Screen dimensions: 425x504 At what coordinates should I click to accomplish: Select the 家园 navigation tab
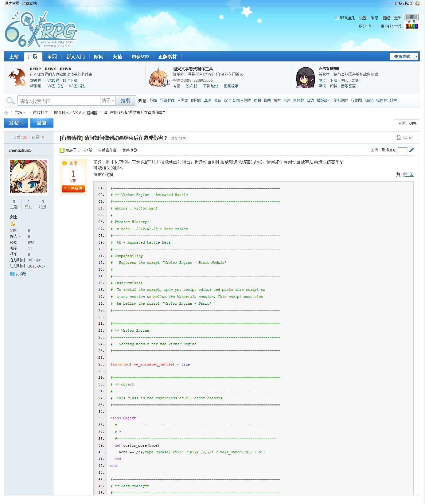52,57
